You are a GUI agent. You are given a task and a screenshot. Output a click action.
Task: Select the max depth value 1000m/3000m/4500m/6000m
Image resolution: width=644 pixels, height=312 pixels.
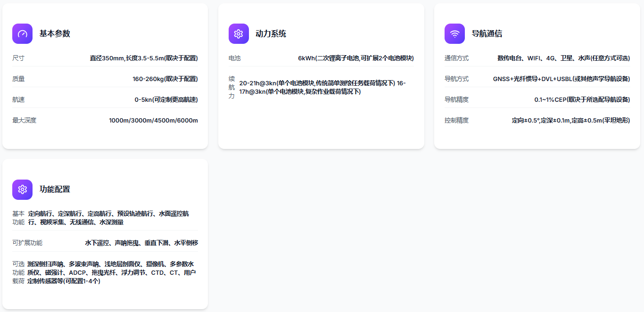[x=153, y=121]
